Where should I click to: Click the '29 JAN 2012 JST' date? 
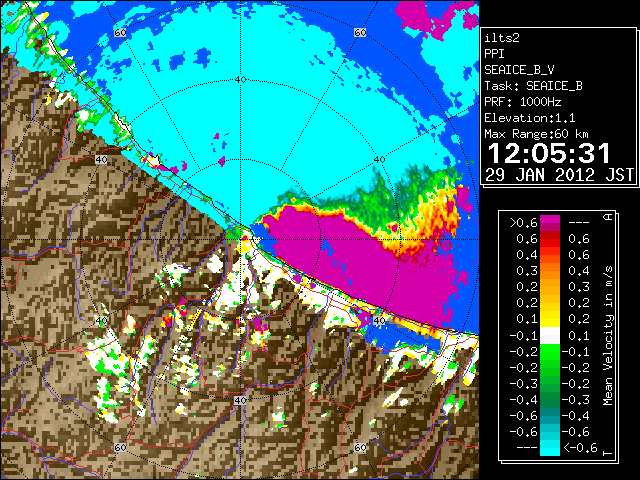pyautogui.click(x=560, y=175)
